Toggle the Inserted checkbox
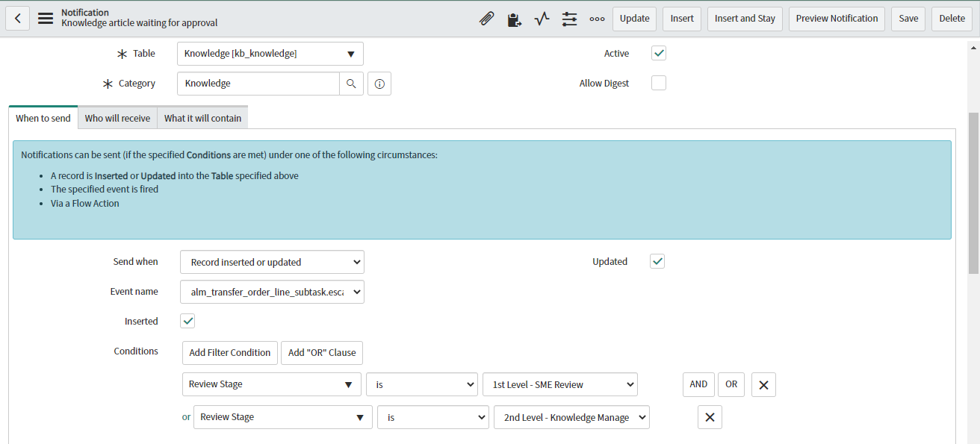The image size is (980, 444). [187, 321]
